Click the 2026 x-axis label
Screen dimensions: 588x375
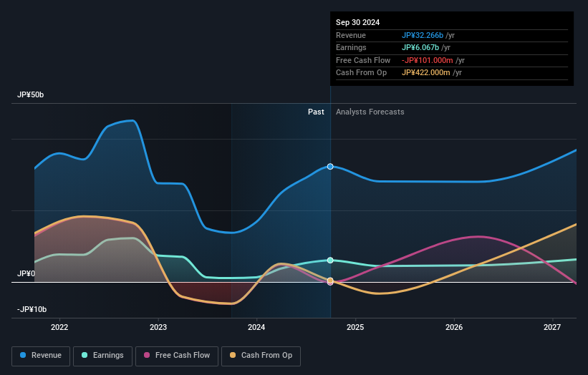pyautogui.click(x=454, y=328)
